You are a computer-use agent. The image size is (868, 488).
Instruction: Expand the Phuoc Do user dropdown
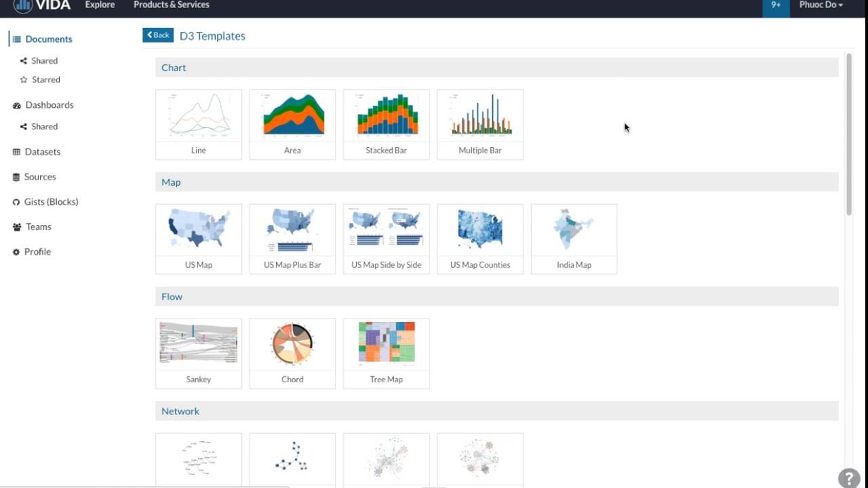coord(821,5)
